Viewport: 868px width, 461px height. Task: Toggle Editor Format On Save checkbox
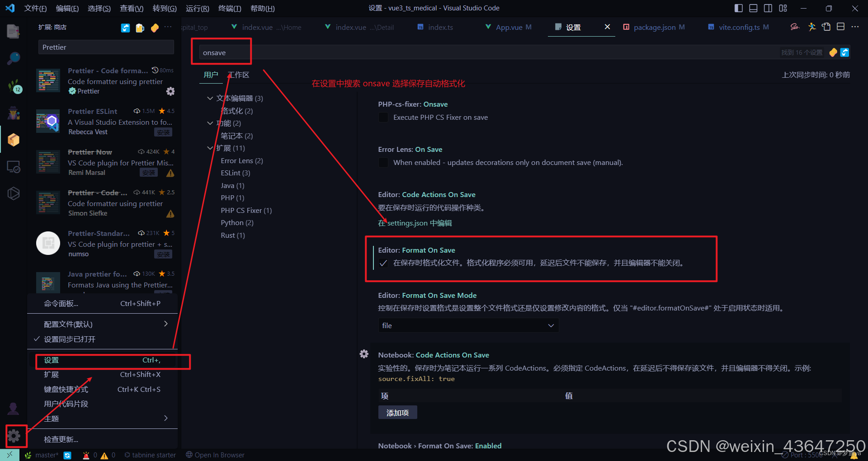coord(383,263)
